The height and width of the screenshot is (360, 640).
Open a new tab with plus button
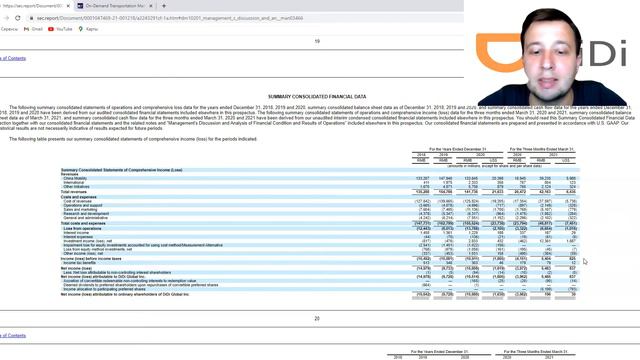[x=164, y=6]
